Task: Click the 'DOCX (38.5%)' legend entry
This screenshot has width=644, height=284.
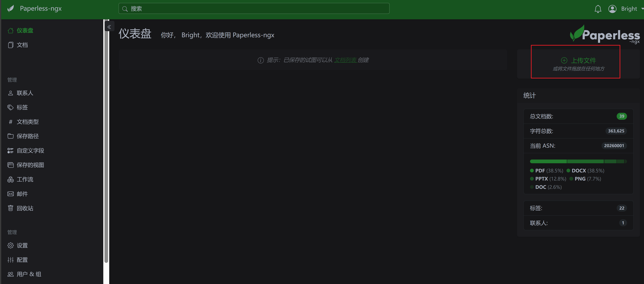Action: 585,171
